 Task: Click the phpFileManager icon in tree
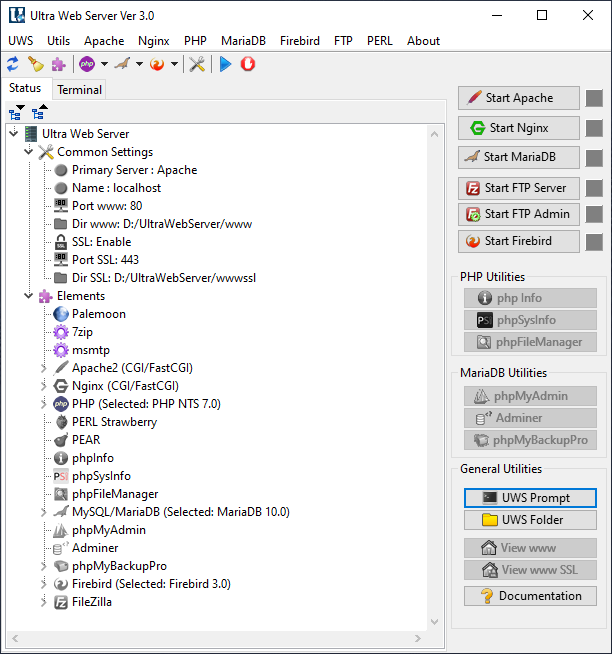pyautogui.click(x=61, y=494)
